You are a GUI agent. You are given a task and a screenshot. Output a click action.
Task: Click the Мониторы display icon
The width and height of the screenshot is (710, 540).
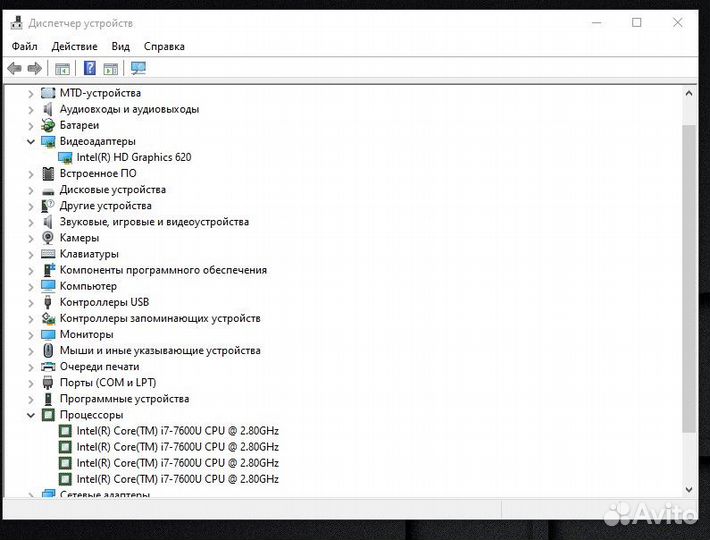[x=48, y=335]
